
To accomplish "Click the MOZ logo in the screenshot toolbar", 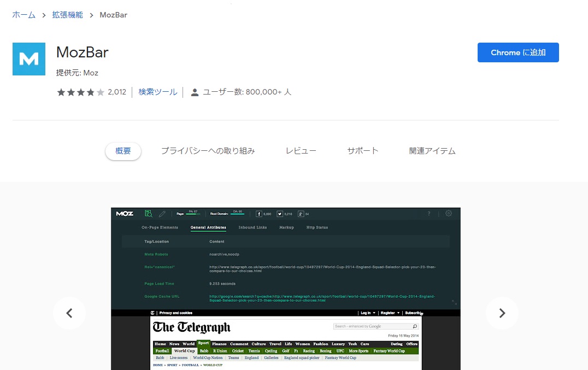I will tap(125, 214).
